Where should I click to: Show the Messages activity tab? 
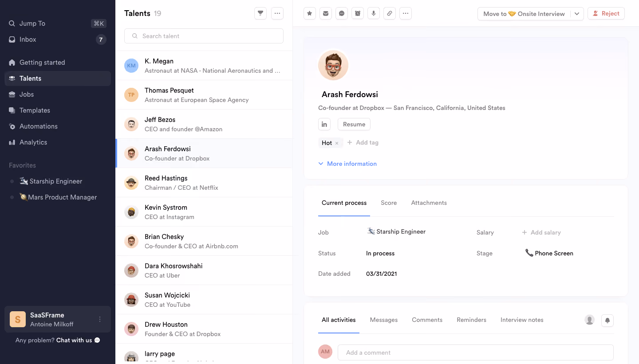click(384, 320)
